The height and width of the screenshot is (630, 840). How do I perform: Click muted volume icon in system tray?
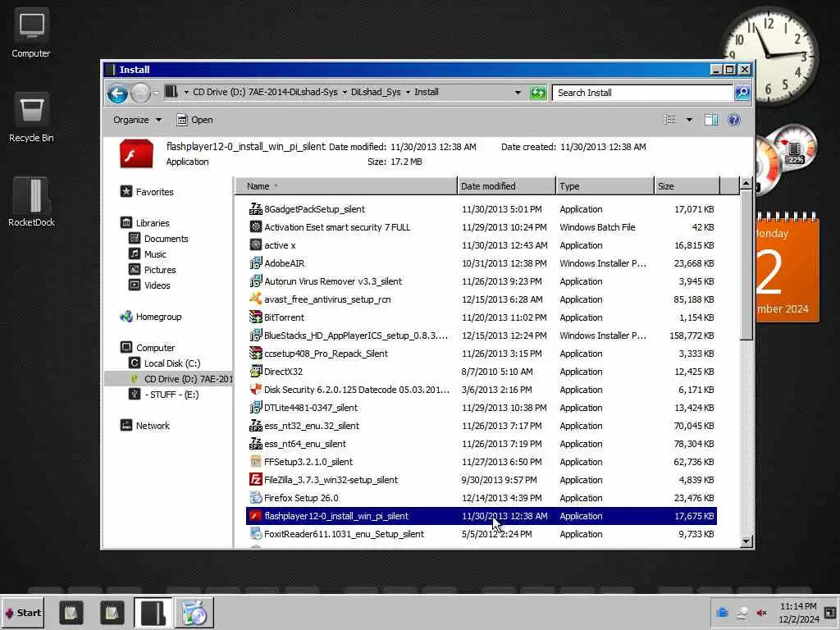[760, 613]
